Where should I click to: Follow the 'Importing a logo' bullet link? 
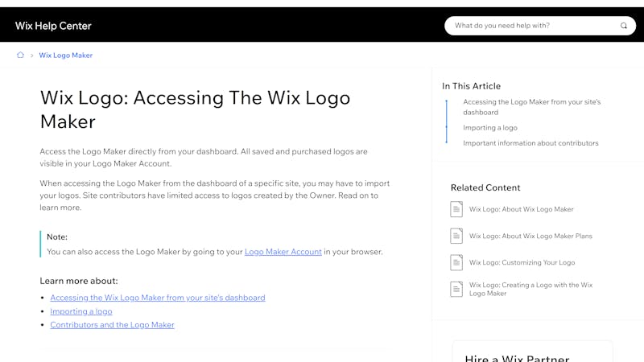point(81,311)
